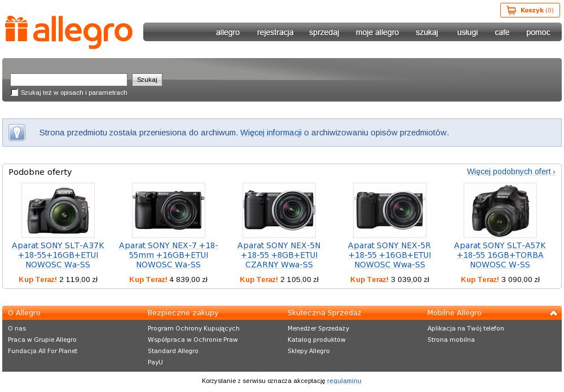564x392 pixels.
Task: Click 'Współpraca w Ochronie Praw' link
Action: tap(193, 340)
